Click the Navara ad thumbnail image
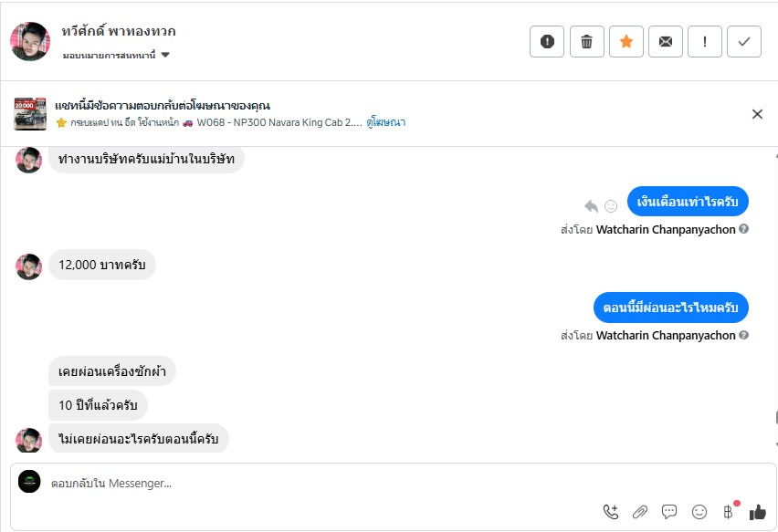 (x=30, y=114)
